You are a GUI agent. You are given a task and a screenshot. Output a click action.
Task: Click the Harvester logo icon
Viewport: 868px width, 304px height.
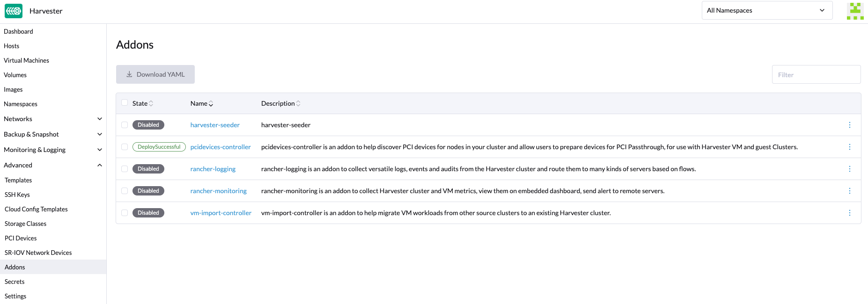click(14, 11)
